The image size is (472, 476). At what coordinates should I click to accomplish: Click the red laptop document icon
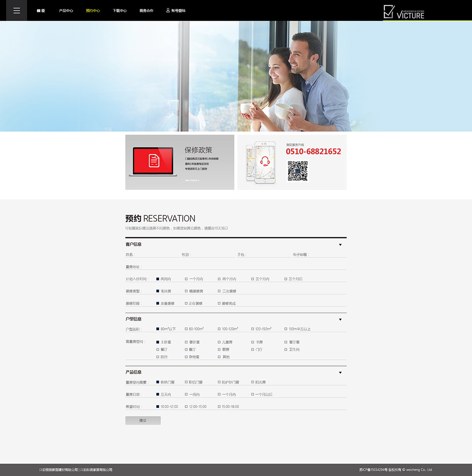point(154,161)
